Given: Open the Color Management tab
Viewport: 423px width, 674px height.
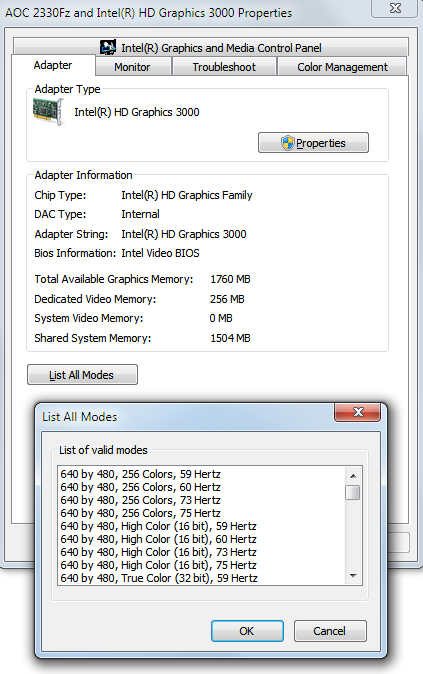Looking at the screenshot, I should [342, 67].
